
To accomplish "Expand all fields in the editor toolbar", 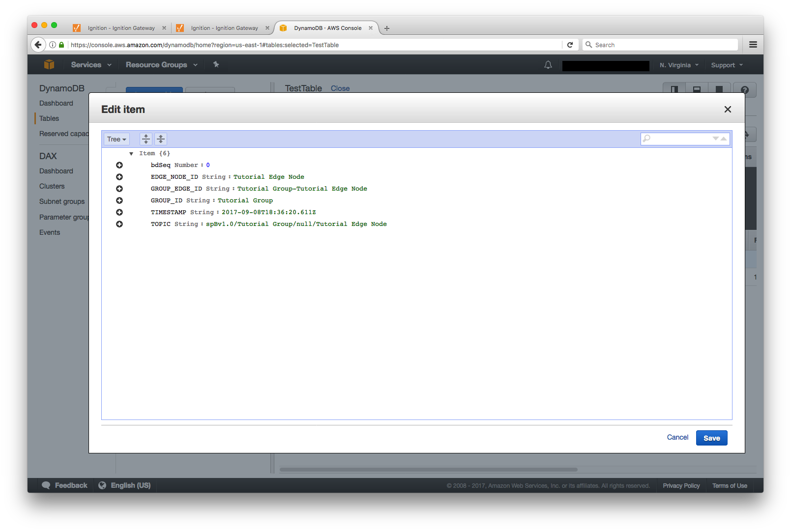I will point(146,139).
